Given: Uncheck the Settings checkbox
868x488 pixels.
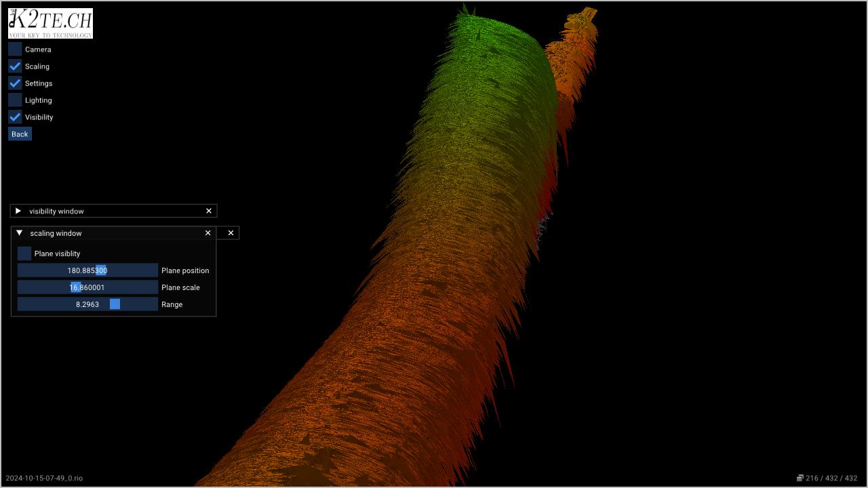Looking at the screenshot, I should [15, 83].
